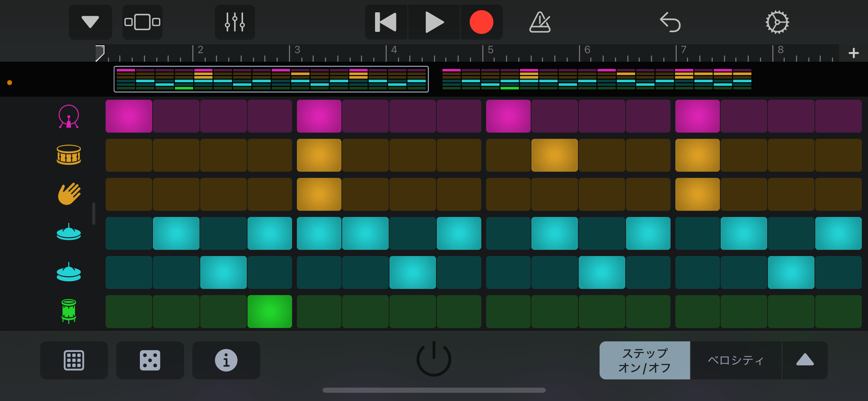Turn off snare row step 13
The height and width of the screenshot is (401, 868).
pyautogui.click(x=697, y=155)
